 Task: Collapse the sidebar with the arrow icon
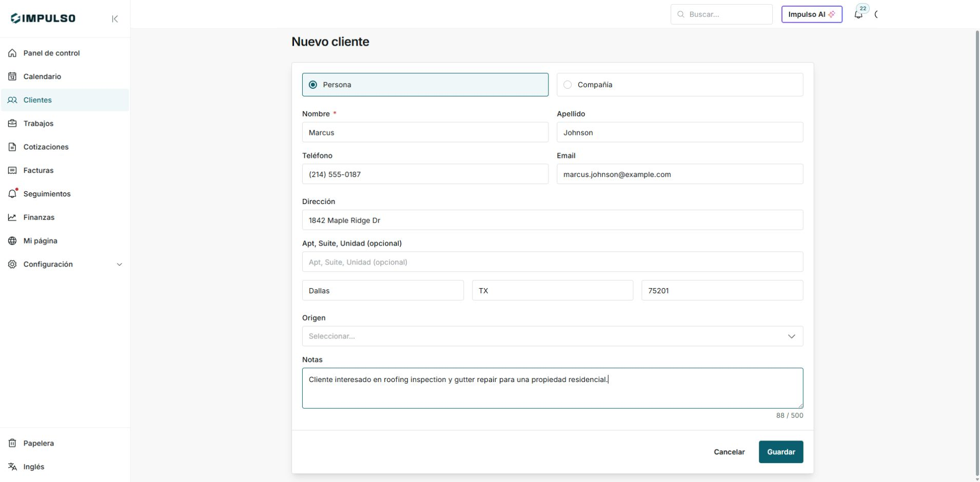tap(115, 19)
